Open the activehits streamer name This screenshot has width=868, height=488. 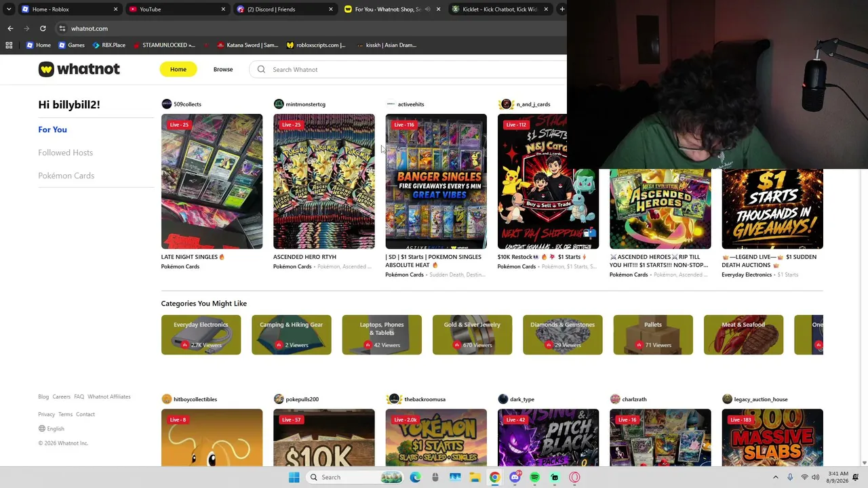point(411,104)
